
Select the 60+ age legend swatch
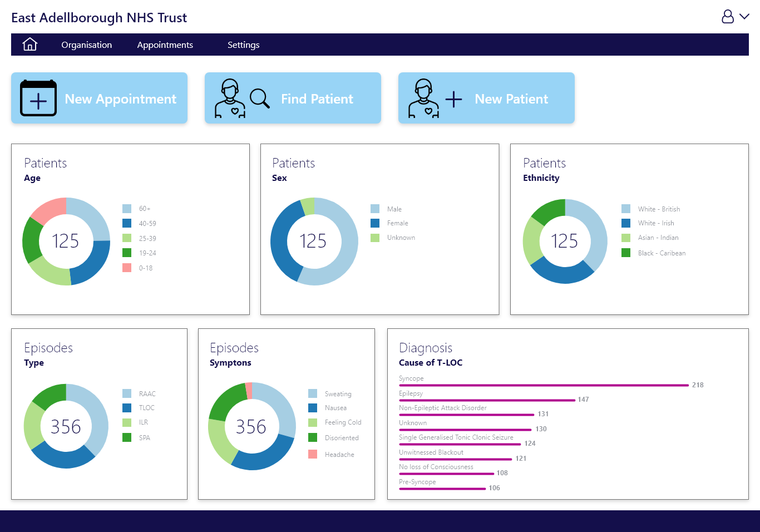[x=127, y=209]
